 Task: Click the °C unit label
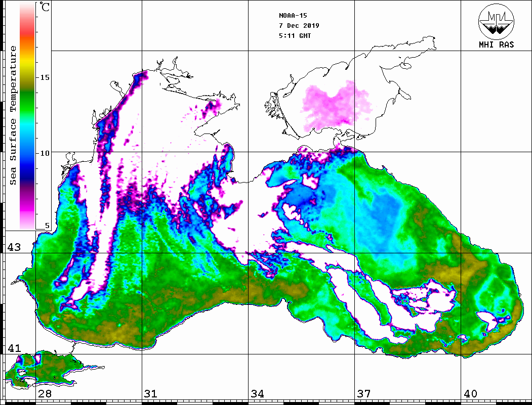pyautogui.click(x=45, y=7)
